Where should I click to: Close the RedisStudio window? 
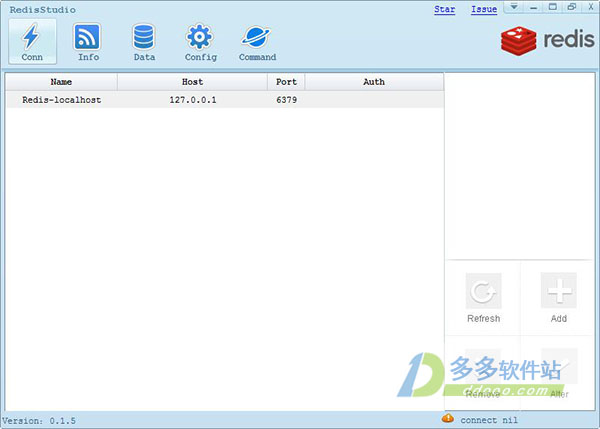(590, 7)
